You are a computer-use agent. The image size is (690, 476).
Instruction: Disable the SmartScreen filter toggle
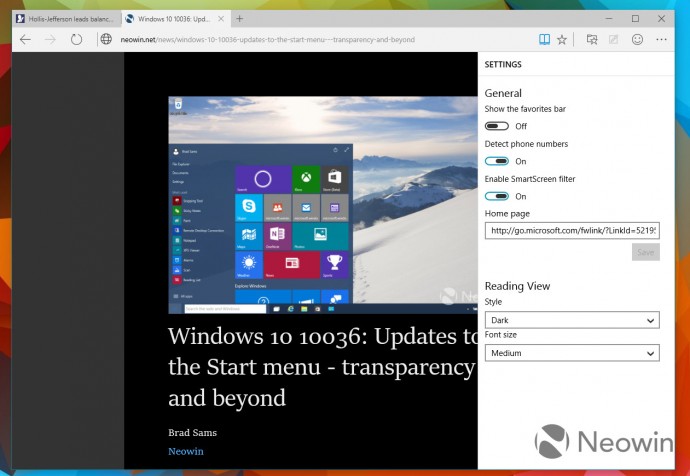tap(497, 196)
